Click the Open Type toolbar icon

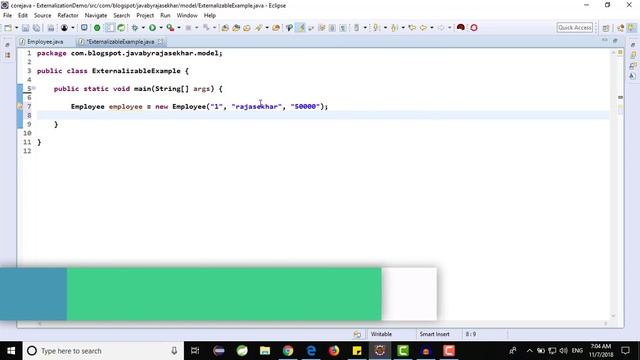click(x=247, y=28)
